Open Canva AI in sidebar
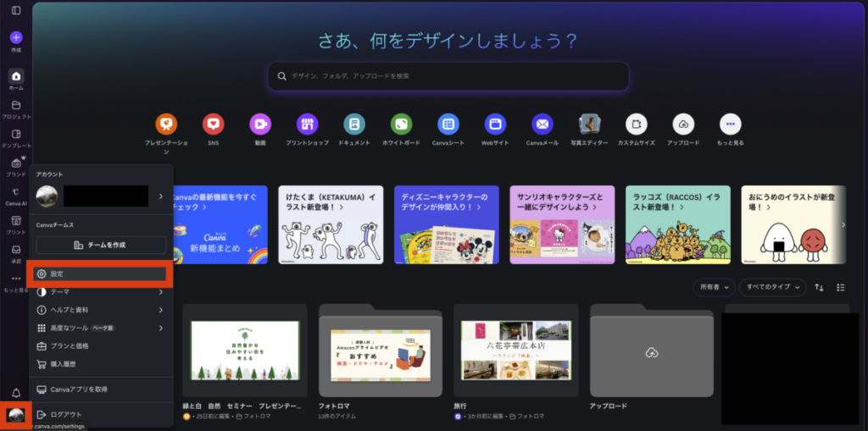The height and width of the screenshot is (431, 868). [x=16, y=192]
